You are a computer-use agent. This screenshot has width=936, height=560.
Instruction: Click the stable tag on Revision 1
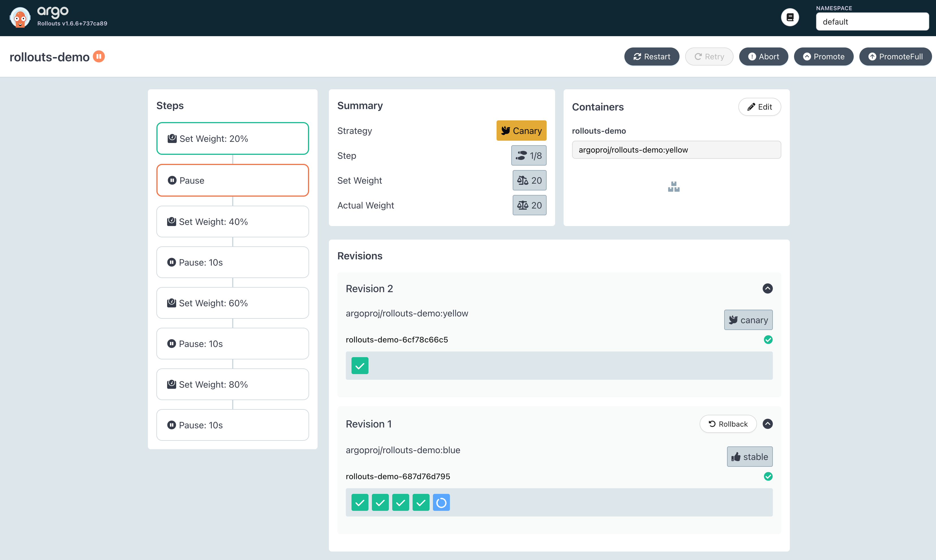(750, 457)
